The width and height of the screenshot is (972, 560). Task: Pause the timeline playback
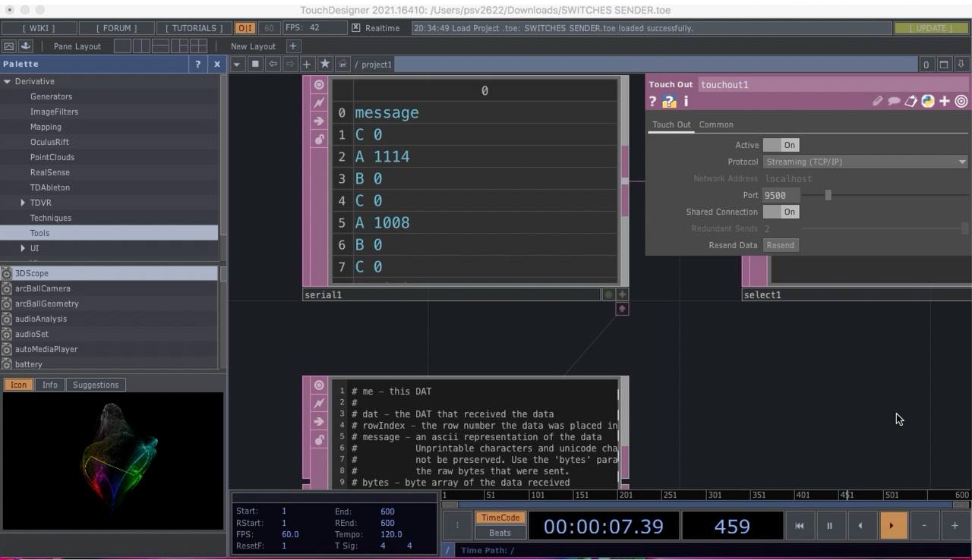pyautogui.click(x=829, y=525)
